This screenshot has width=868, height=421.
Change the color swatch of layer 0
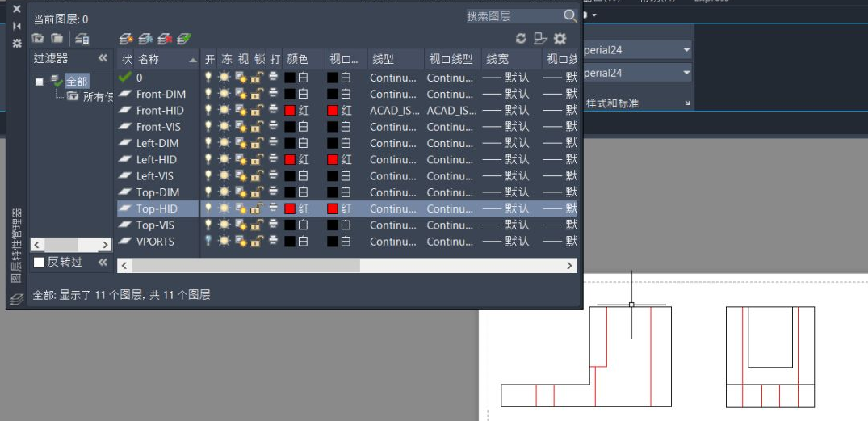coord(290,78)
